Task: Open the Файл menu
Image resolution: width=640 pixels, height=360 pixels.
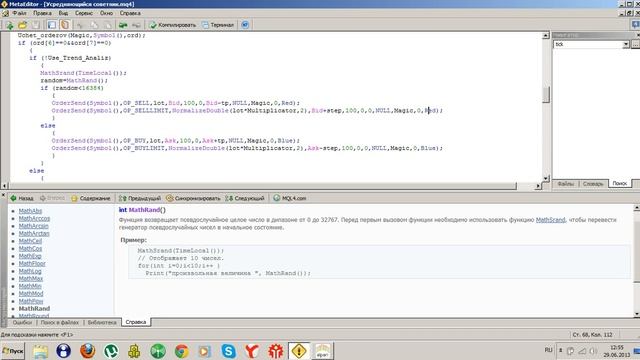Action: tap(19, 13)
